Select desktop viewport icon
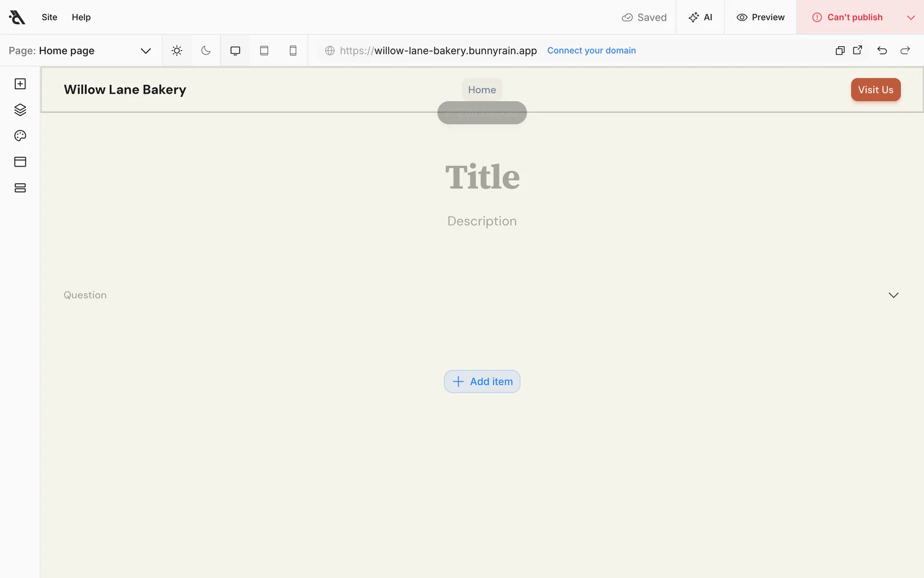Screen dimensions: 924x578 coord(235,51)
